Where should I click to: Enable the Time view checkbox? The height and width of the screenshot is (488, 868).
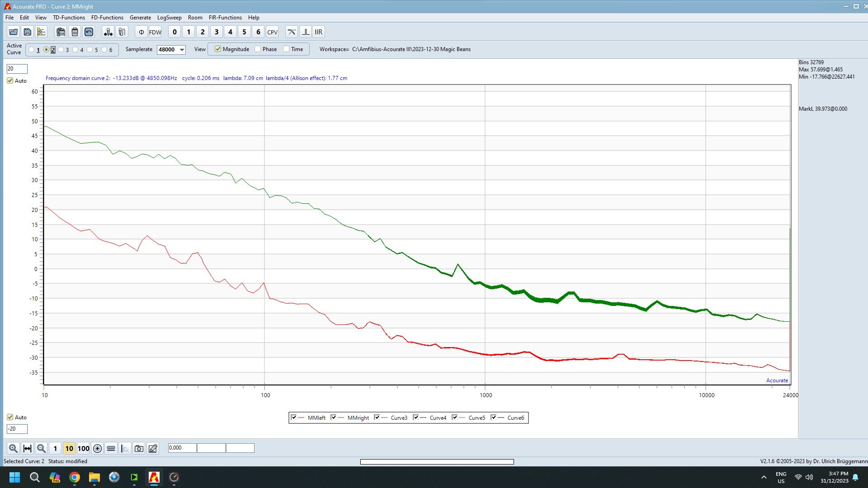[x=286, y=49]
